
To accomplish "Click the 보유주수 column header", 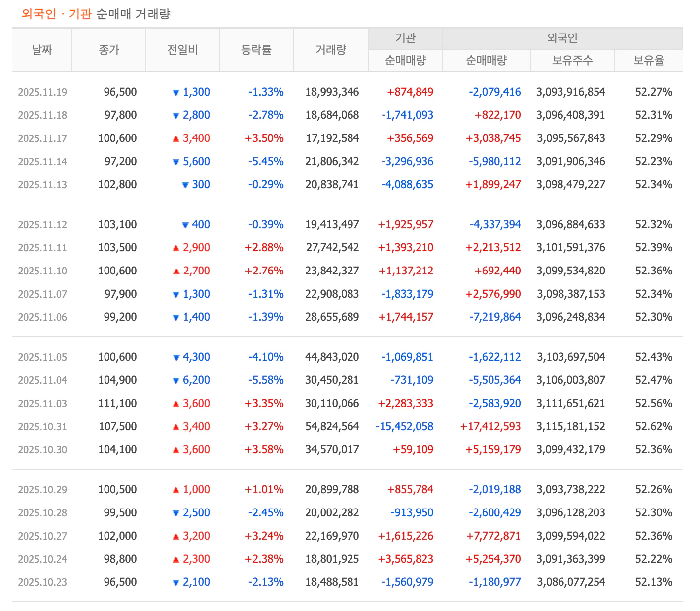I will click(x=572, y=61).
